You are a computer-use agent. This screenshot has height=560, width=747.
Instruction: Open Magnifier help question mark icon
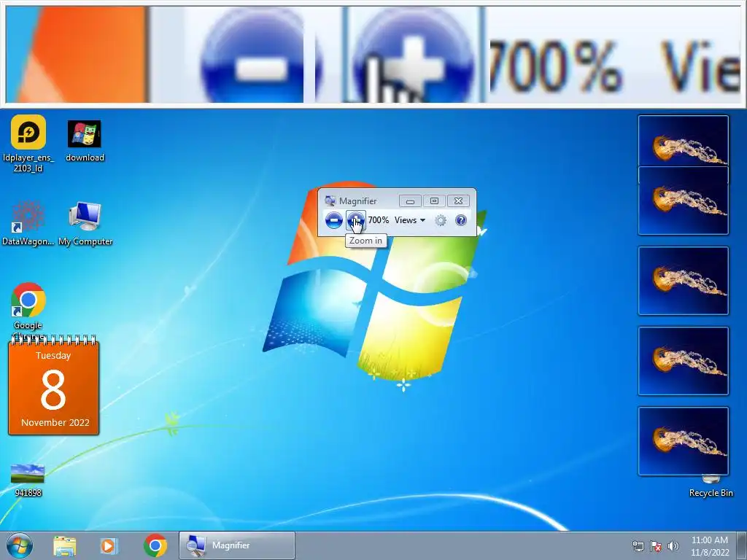[461, 220]
